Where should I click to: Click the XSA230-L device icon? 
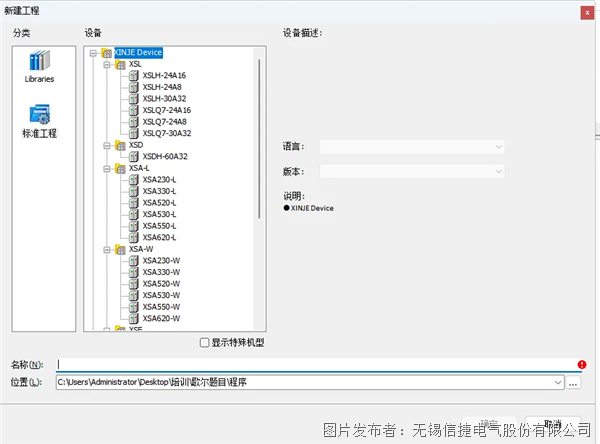point(134,180)
